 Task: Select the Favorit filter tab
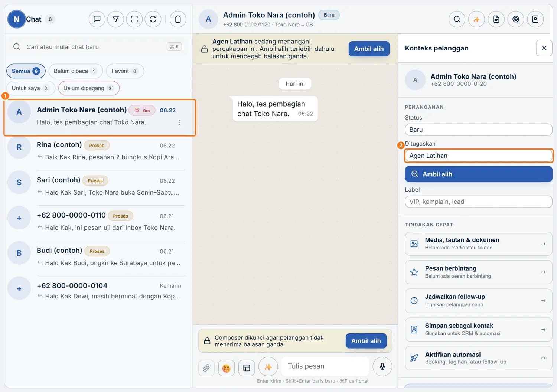[125, 71]
